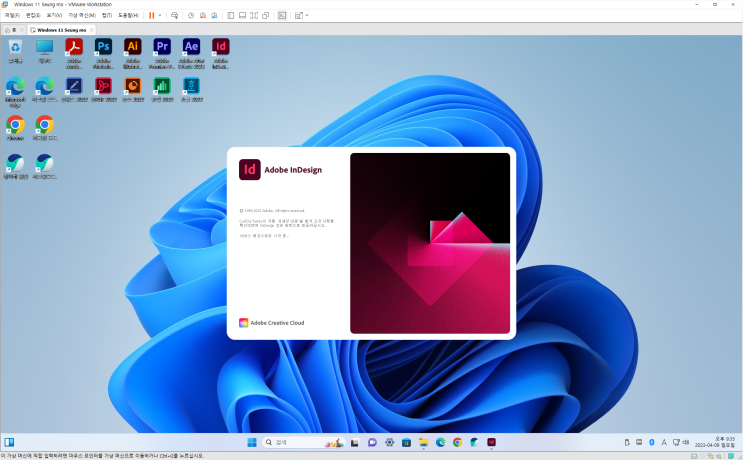
Task: Open the 보기(V) menu
Action: 54,16
